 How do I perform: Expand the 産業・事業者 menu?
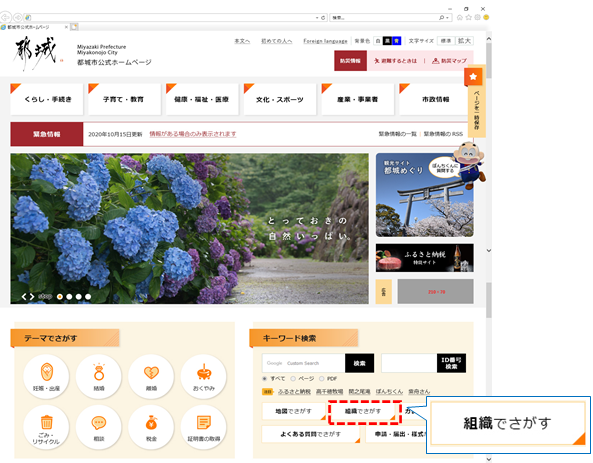coord(358,99)
